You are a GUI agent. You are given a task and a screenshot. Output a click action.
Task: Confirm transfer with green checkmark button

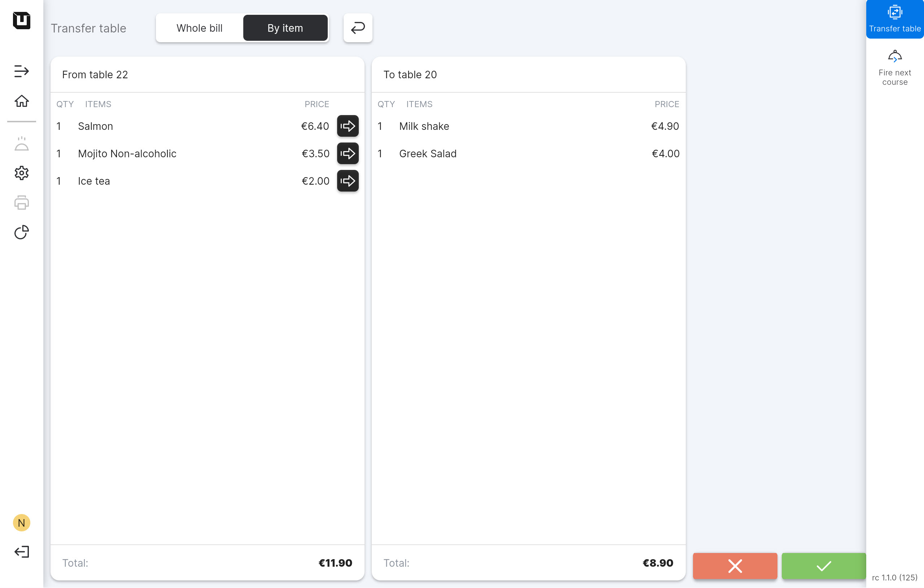coord(823,566)
